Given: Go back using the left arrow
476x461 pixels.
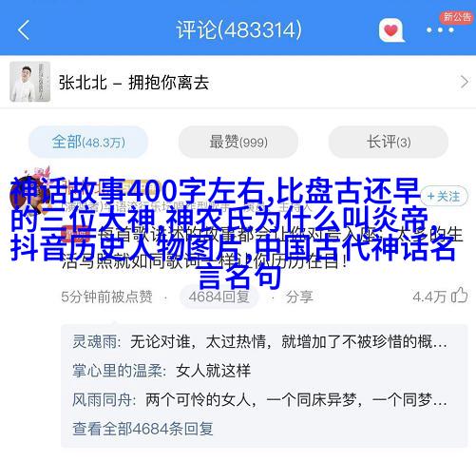Looking at the screenshot, I should tap(24, 30).
